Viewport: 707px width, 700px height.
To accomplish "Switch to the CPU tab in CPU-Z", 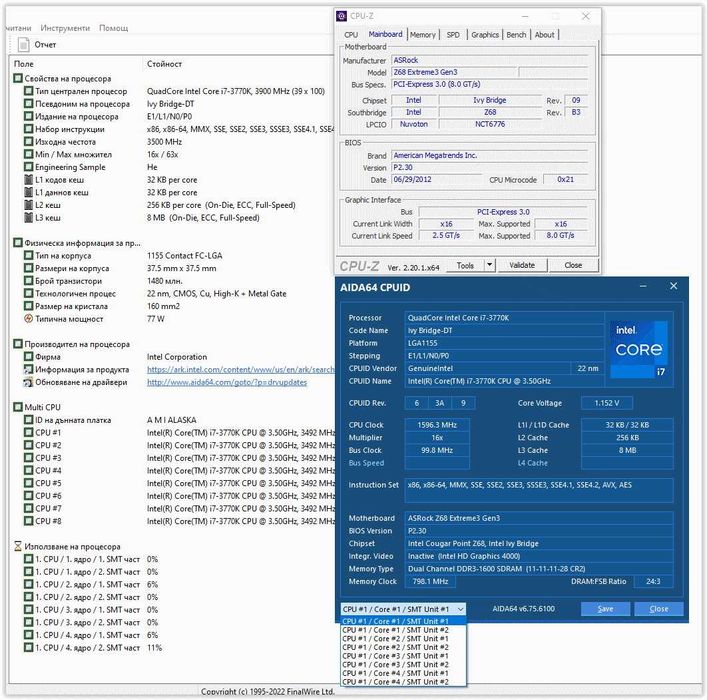I will click(351, 35).
